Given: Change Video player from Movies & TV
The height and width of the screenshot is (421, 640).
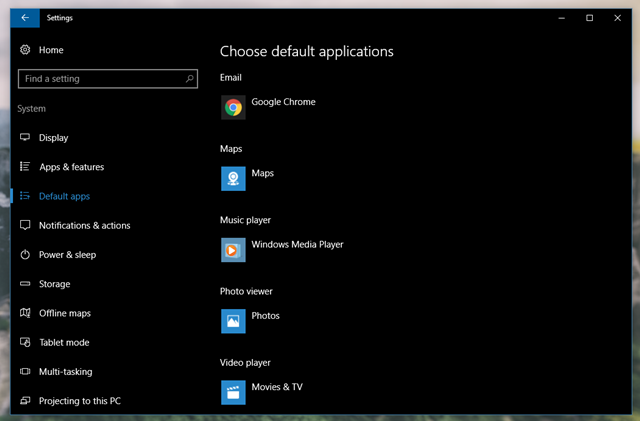Looking at the screenshot, I should tap(277, 387).
